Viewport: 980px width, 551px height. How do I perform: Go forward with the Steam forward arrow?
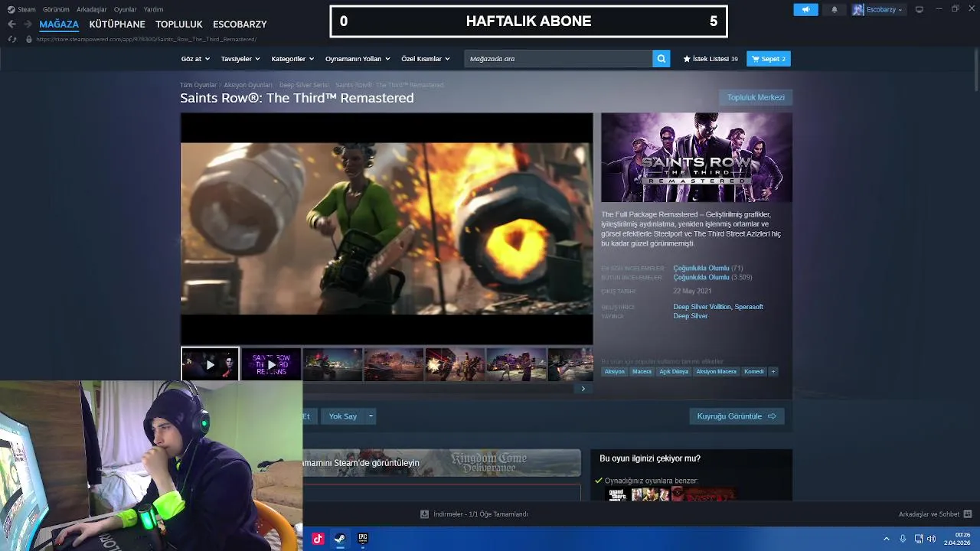28,24
